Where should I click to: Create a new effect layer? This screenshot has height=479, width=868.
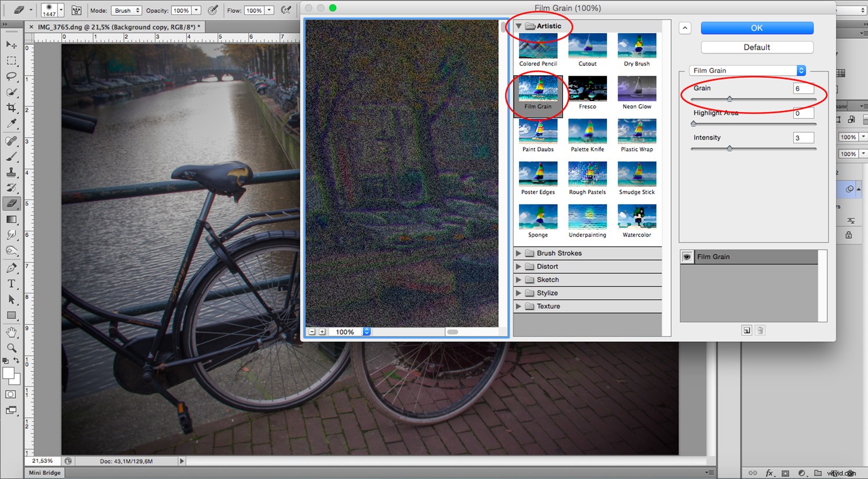746,330
